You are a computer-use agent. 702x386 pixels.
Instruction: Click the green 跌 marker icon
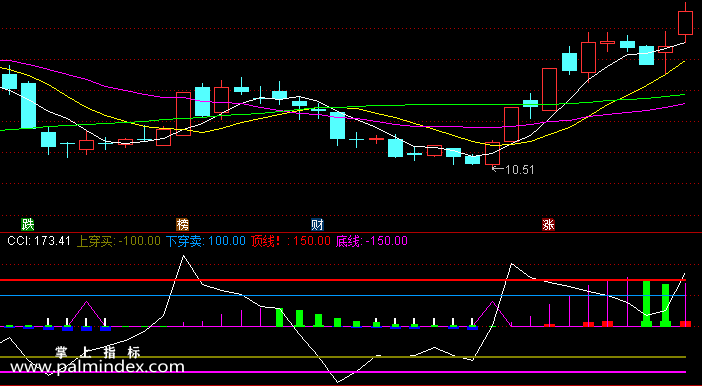[28, 225]
